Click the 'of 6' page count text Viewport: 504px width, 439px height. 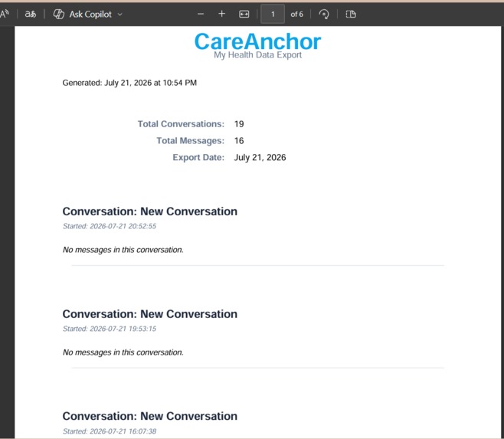point(296,14)
